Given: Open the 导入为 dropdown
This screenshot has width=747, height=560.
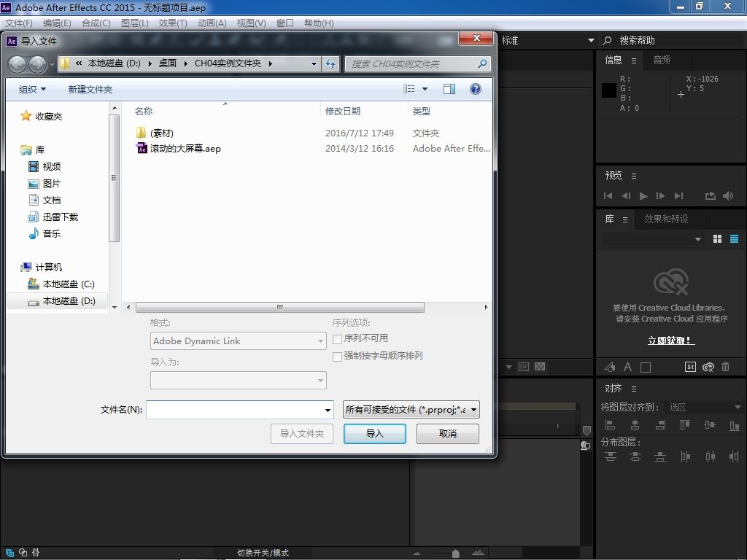Looking at the screenshot, I should [239, 381].
